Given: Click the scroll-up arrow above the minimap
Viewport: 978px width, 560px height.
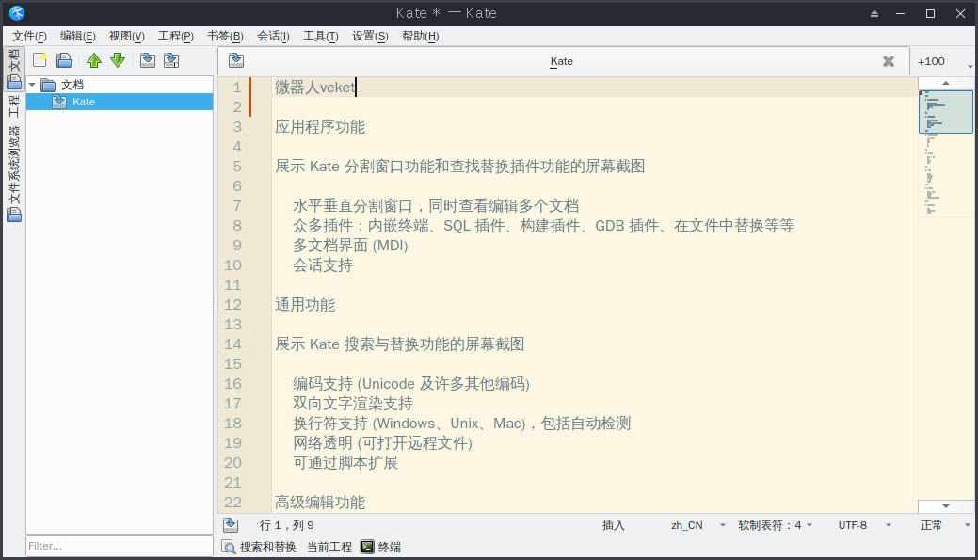Looking at the screenshot, I should 946,84.
